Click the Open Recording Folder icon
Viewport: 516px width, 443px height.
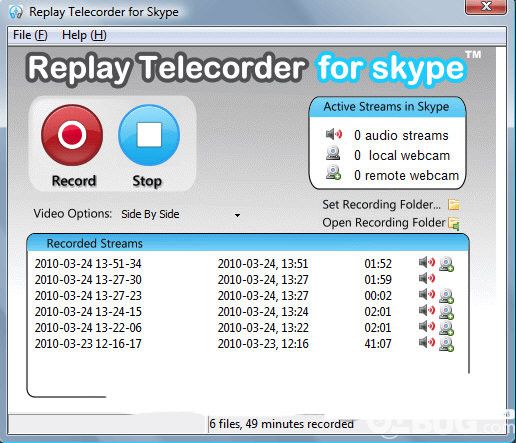tap(454, 223)
